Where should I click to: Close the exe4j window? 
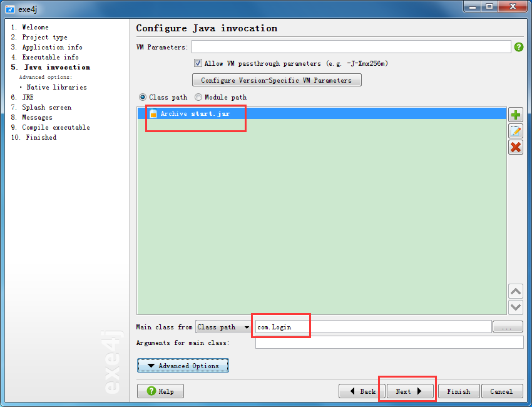point(513,6)
